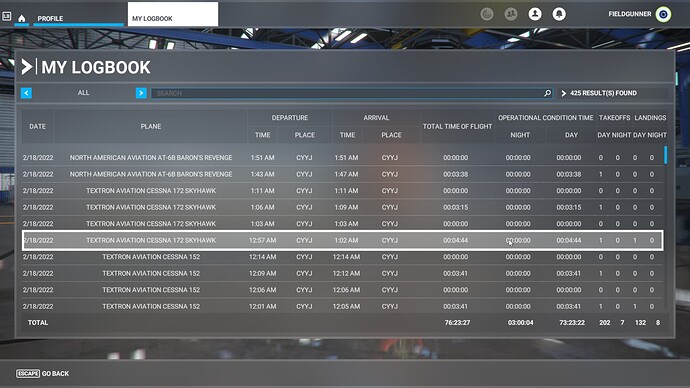
Task: Click the PLANE column header
Action: (x=150, y=126)
